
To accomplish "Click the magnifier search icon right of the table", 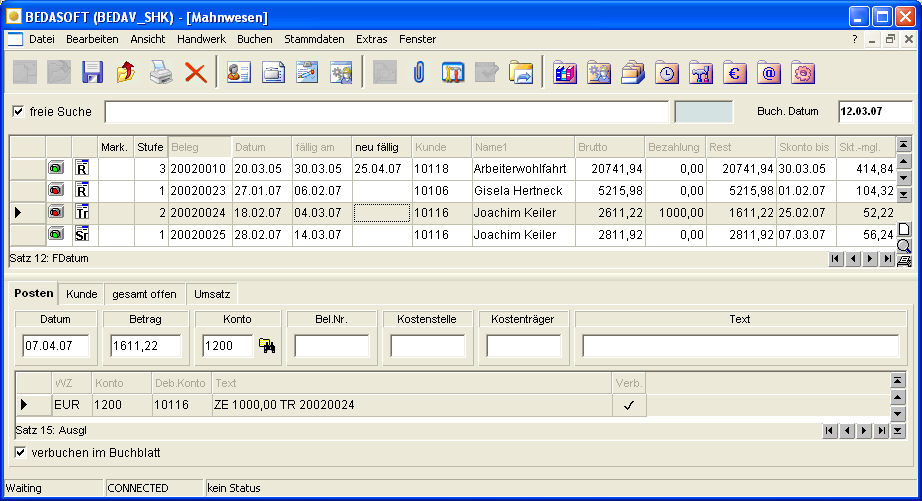I will pyautogui.click(x=904, y=246).
